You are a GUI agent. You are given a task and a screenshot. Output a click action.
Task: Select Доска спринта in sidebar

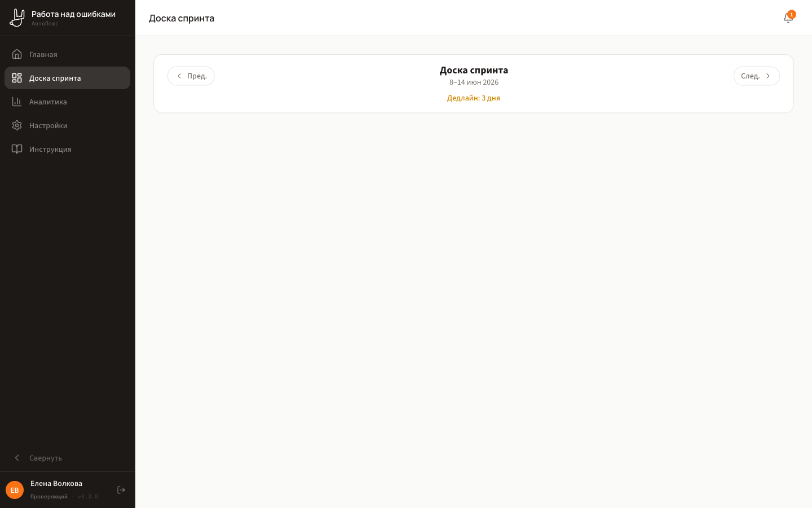[x=67, y=78]
